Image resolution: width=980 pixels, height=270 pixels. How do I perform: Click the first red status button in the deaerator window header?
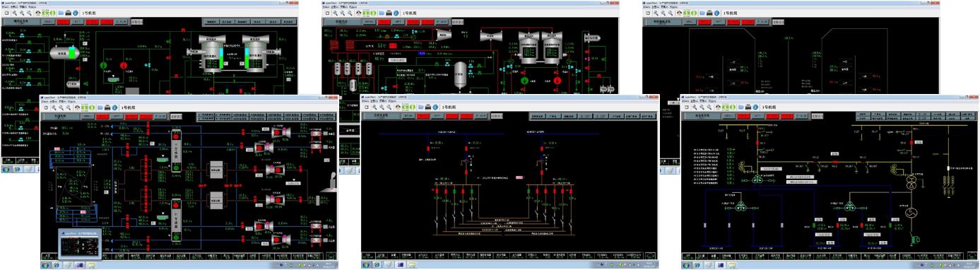(64, 22)
